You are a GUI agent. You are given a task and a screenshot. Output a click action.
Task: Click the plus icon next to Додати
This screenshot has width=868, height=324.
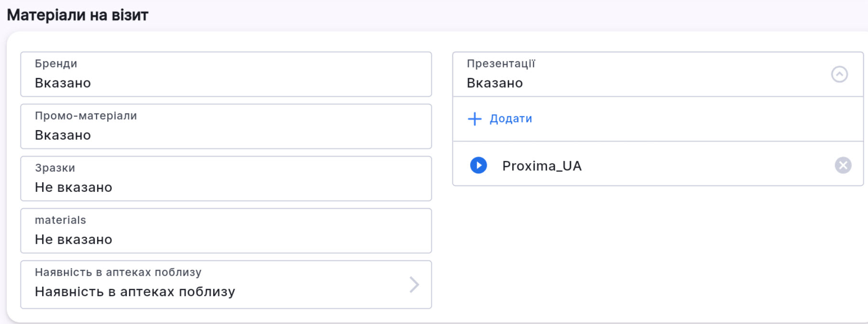[474, 119]
